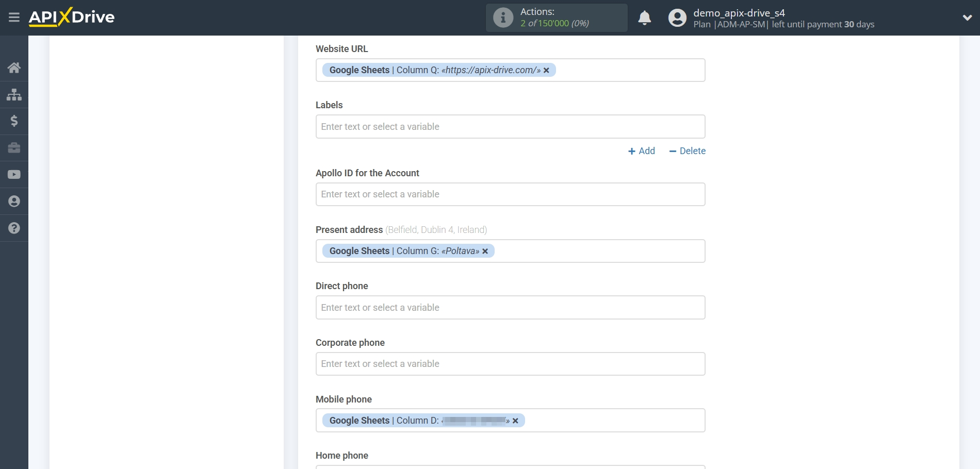Expand the account dropdown at top right

click(x=967, y=17)
